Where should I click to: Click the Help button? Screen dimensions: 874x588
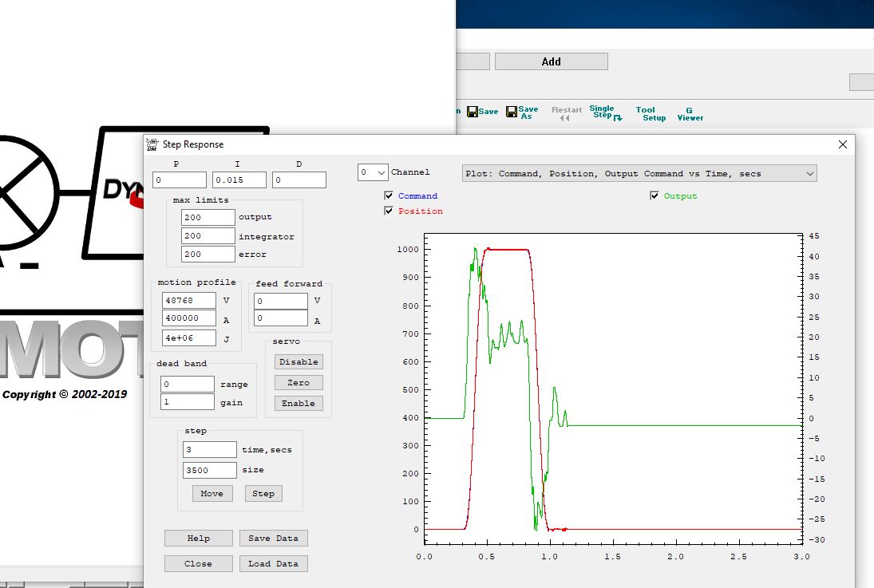(x=199, y=538)
